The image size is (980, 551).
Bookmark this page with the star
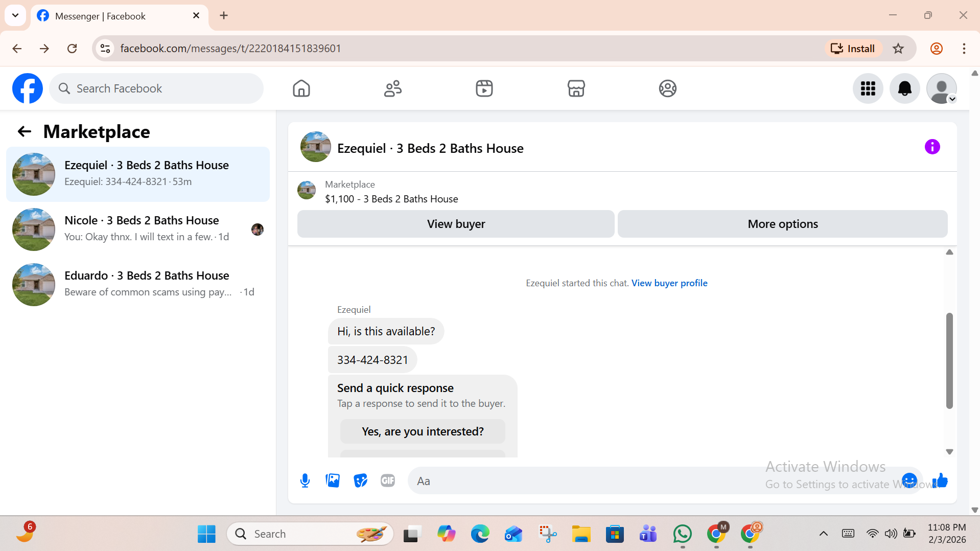click(898, 49)
